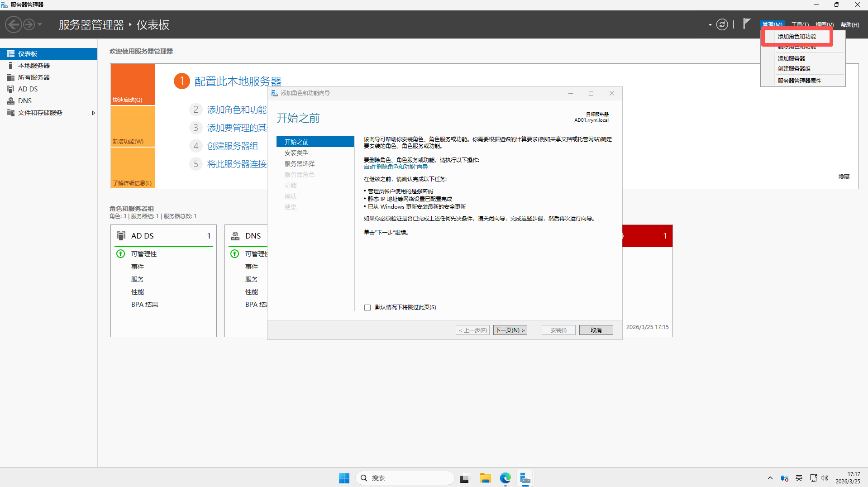
Task: Open the 'Remove Roles and Features' wizard link
Action: click(x=396, y=167)
